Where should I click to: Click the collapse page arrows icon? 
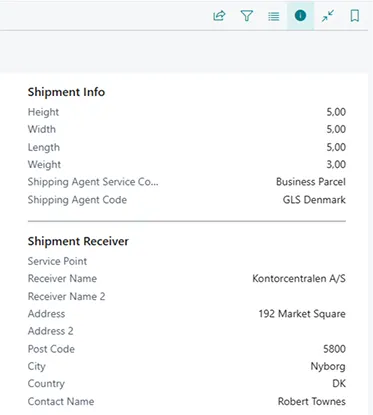[x=328, y=16]
